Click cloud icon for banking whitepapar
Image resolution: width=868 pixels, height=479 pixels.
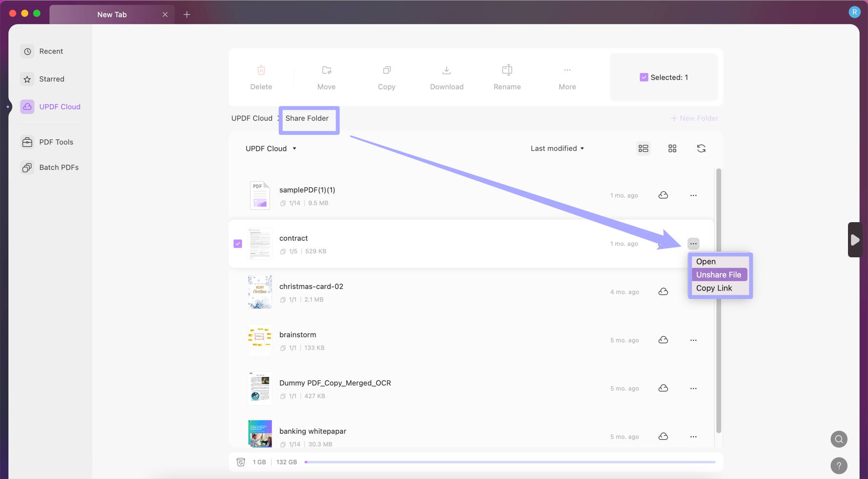pos(663,437)
